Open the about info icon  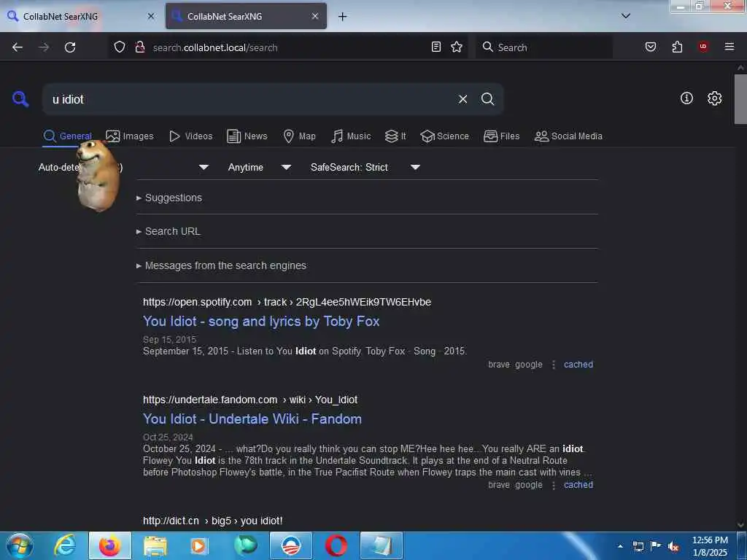point(686,98)
